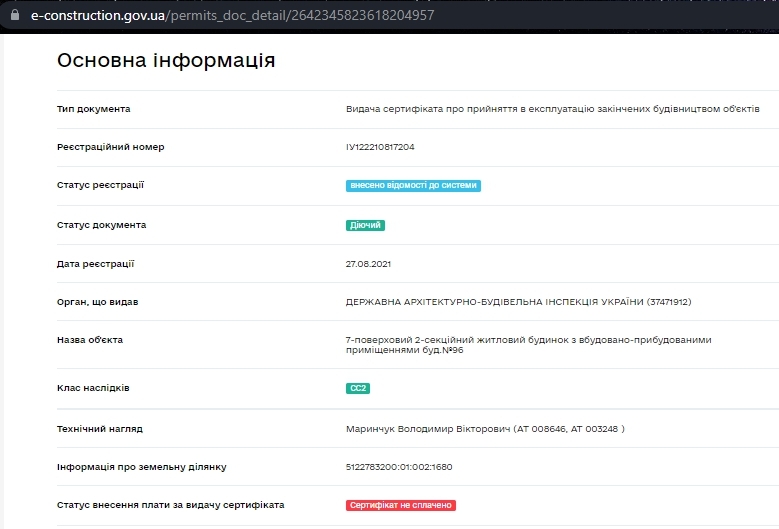This screenshot has width=779, height=529.
Task: Click the red 'Сертифікат не сплачено' badge
Action: (x=401, y=505)
